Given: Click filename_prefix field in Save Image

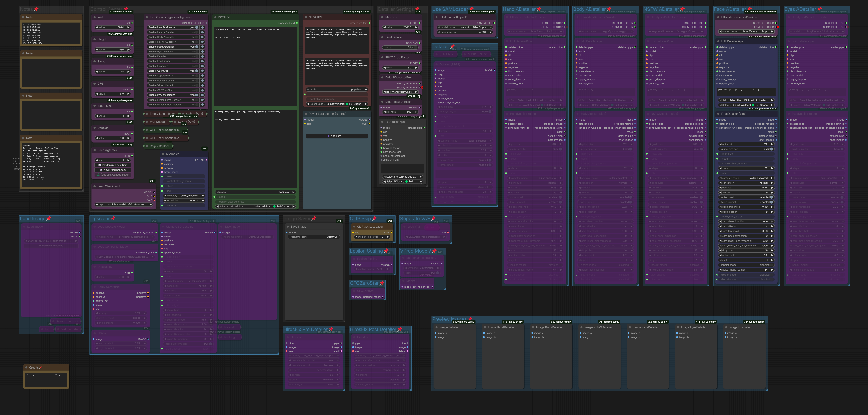Looking at the screenshot, I should click(314, 237).
